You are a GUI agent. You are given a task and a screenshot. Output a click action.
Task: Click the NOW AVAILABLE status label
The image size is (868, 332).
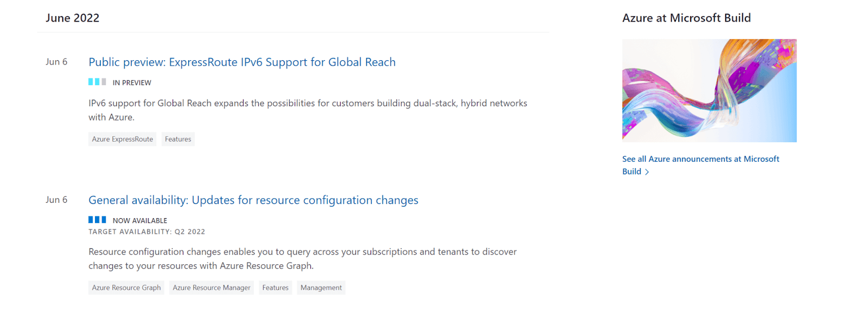point(139,221)
